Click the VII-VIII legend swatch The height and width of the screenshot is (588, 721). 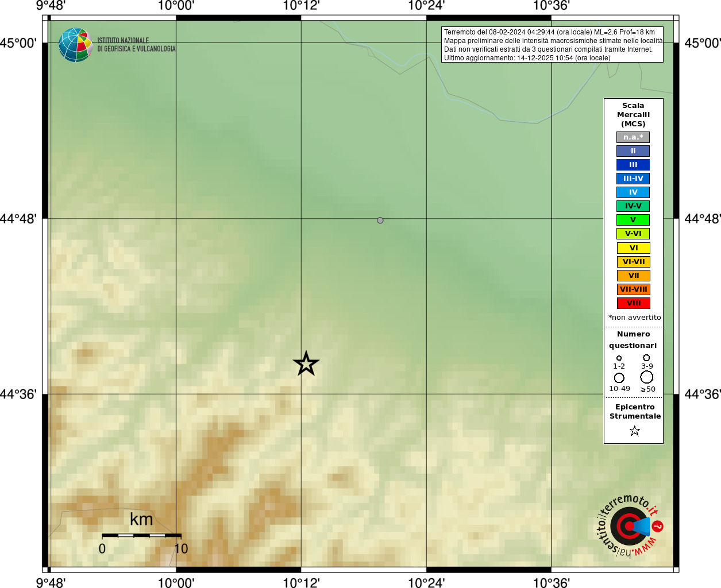[x=634, y=289]
